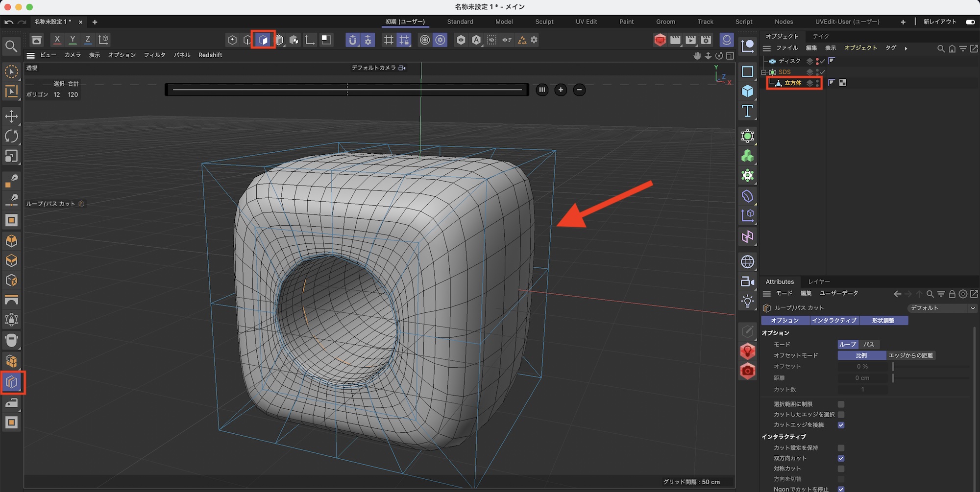
Task: Add a Cube primitive from the right palette
Action: click(747, 91)
